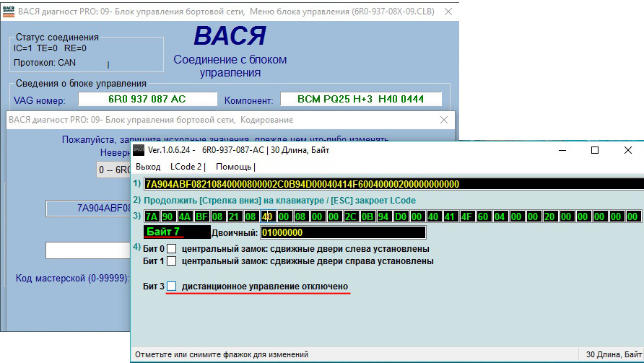Select byte cell 2C
The height and width of the screenshot is (363, 644).
[x=350, y=217]
